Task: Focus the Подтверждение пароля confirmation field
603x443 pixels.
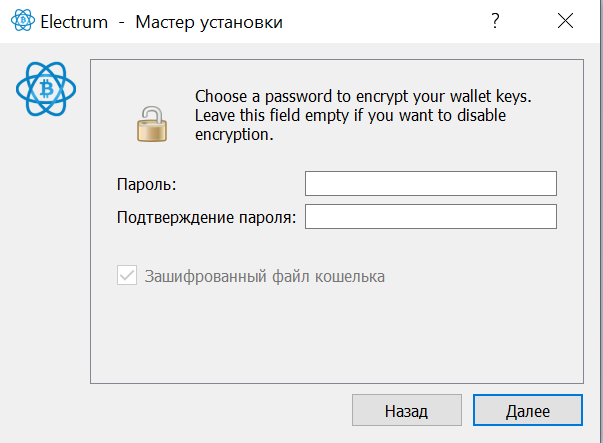Action: click(431, 217)
